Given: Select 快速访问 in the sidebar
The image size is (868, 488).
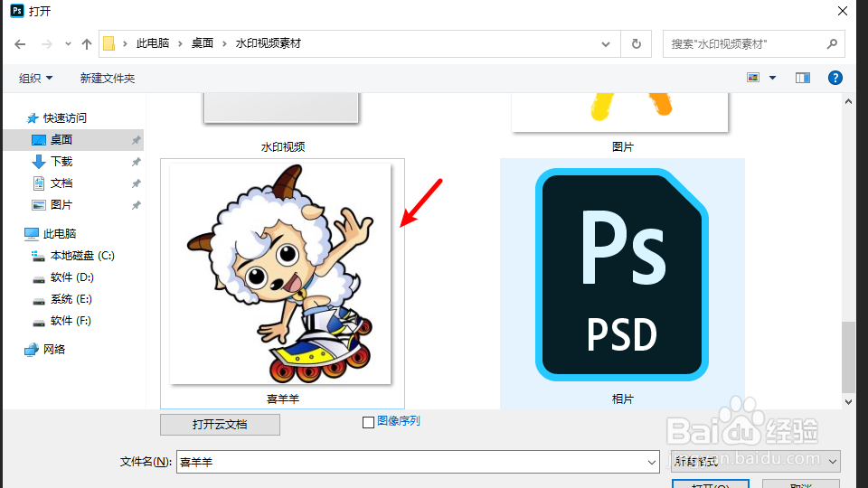Looking at the screenshot, I should (65, 117).
